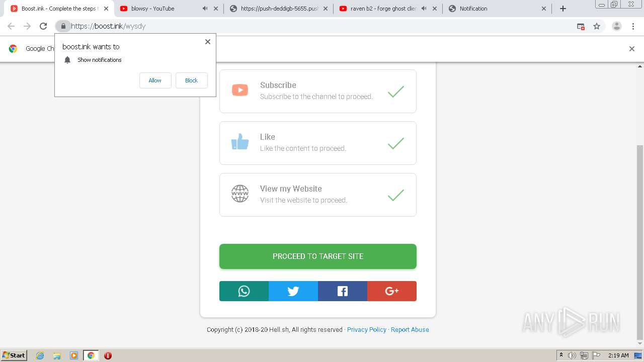Bookmark the page with the star icon
Viewport: 644px width, 362px height.
pyautogui.click(x=597, y=26)
